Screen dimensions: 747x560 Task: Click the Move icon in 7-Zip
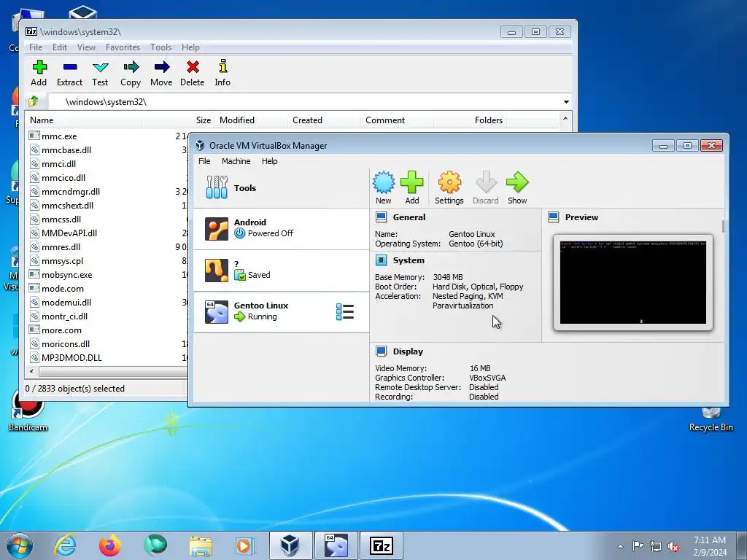(161, 67)
